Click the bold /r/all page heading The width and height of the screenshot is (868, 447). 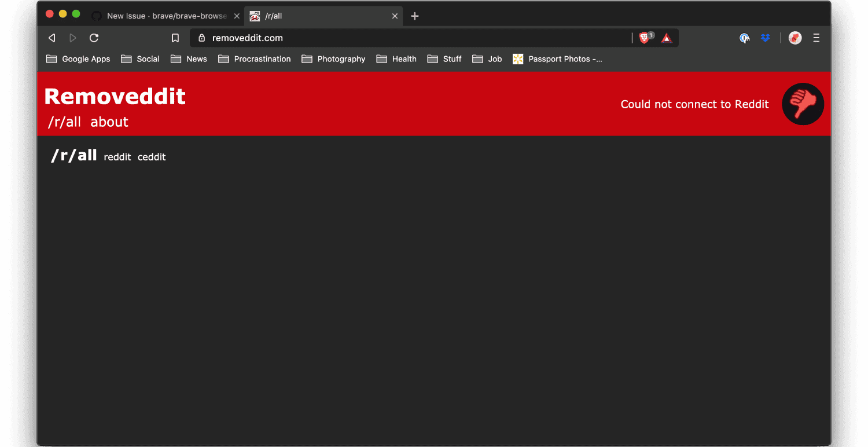point(74,155)
